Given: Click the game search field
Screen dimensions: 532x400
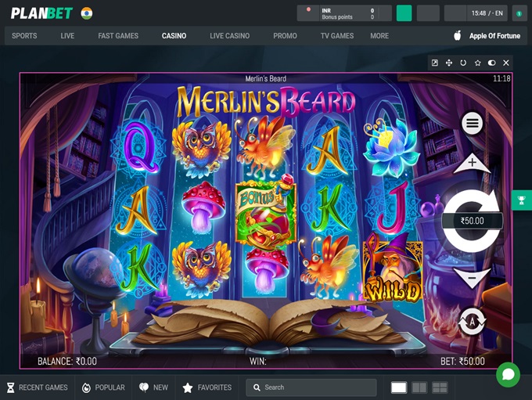Looking at the screenshot, I should tap(311, 387).
